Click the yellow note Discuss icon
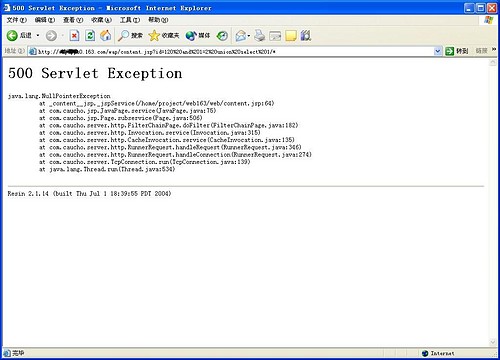The width and height of the screenshot is (500, 360). (x=291, y=35)
